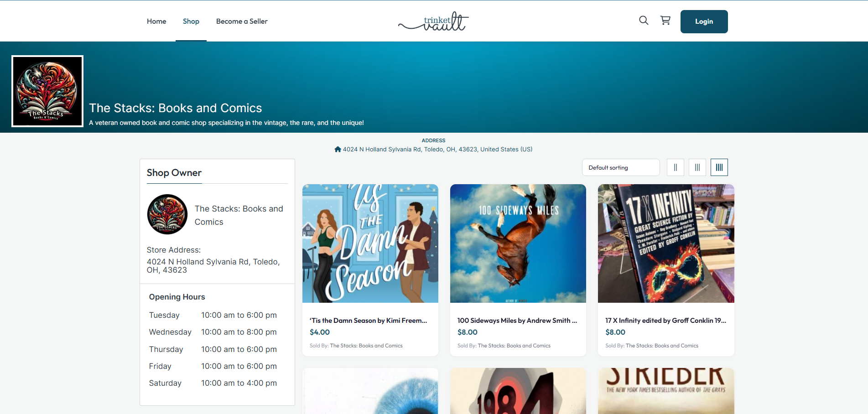Click seller link under 17 X Infinity
Screen dimensions: 868x414
pyautogui.click(x=662, y=346)
